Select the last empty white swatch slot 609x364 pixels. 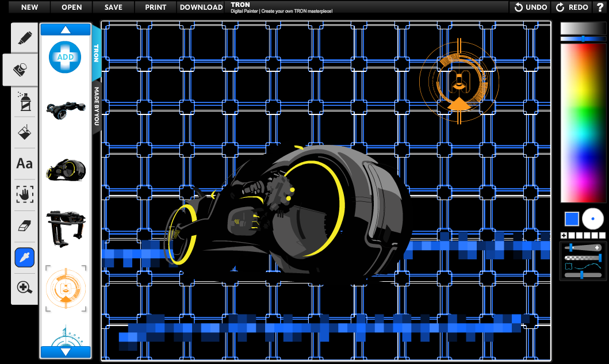[602, 235]
